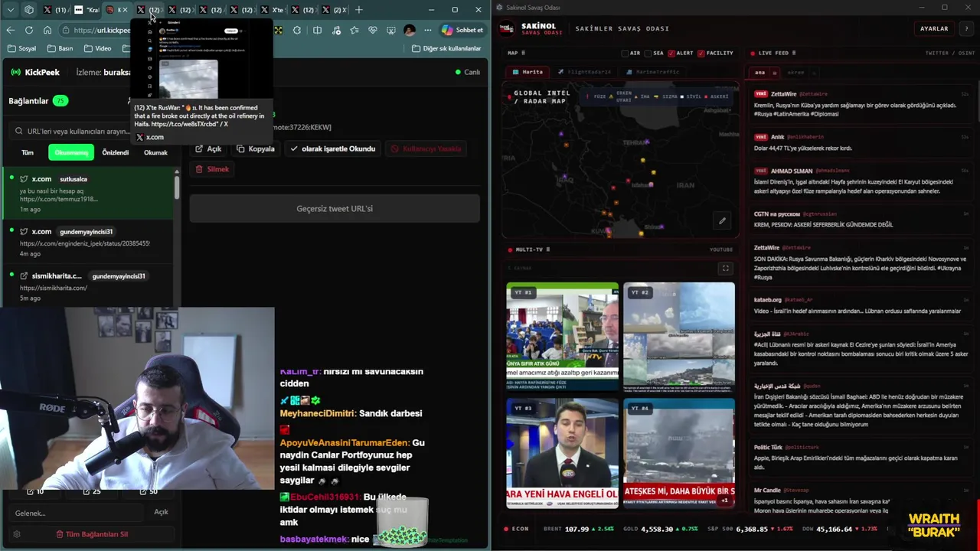Open the sismikharita link row

click(x=88, y=286)
